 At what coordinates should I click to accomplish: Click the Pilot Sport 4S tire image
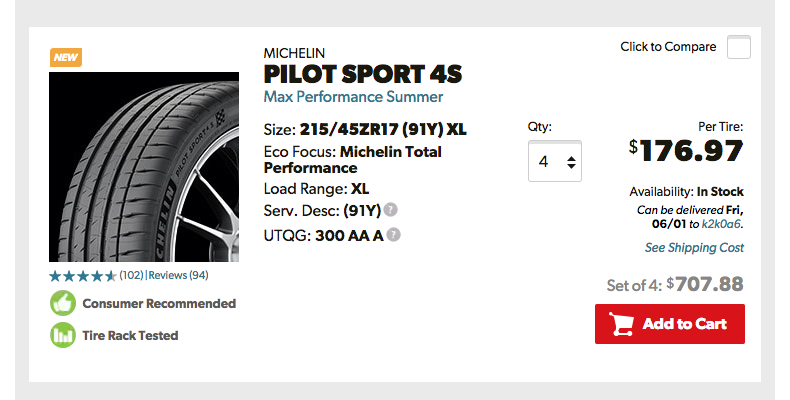click(144, 167)
